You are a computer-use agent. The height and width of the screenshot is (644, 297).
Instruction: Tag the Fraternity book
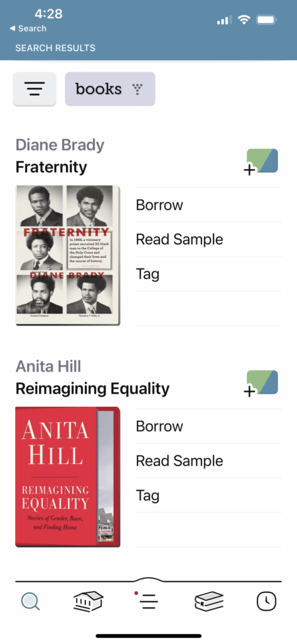click(208, 274)
